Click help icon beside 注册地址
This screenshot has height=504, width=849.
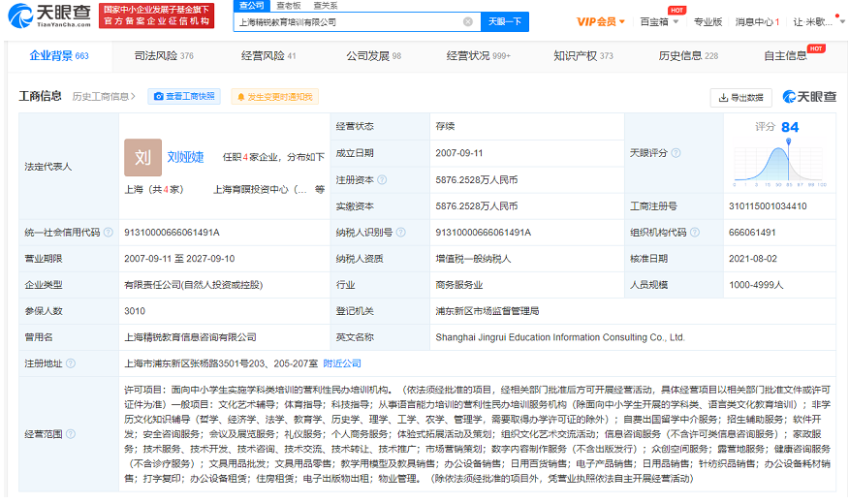click(71, 363)
